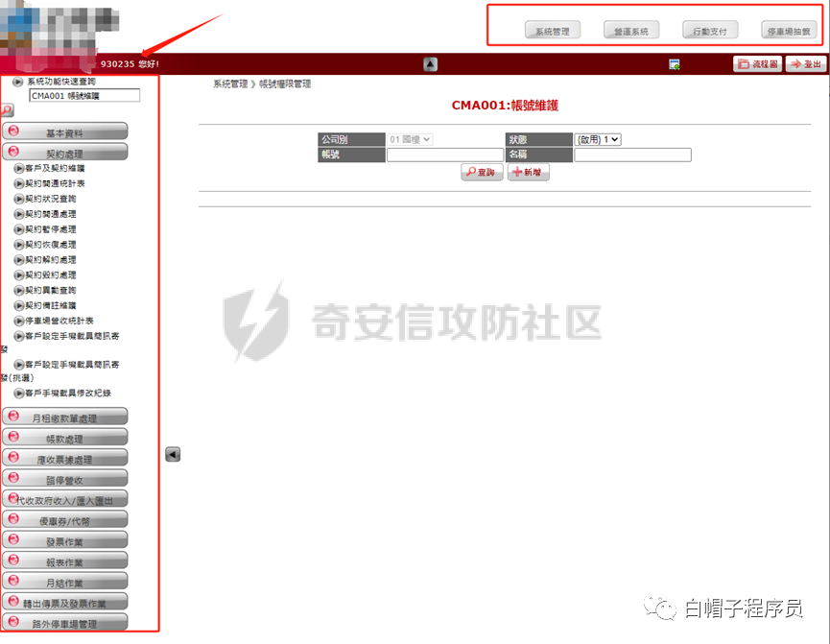Viewport: 830px width, 644px height.
Task: Open the 公司別 dropdown (01 國揚)
Action: pyautogui.click(x=411, y=139)
